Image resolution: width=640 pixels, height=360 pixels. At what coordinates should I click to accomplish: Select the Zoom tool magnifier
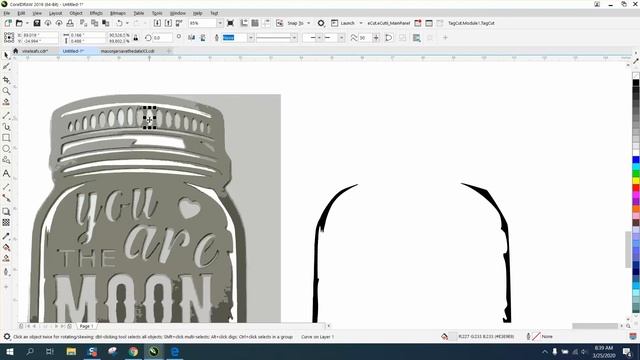click(x=6, y=91)
